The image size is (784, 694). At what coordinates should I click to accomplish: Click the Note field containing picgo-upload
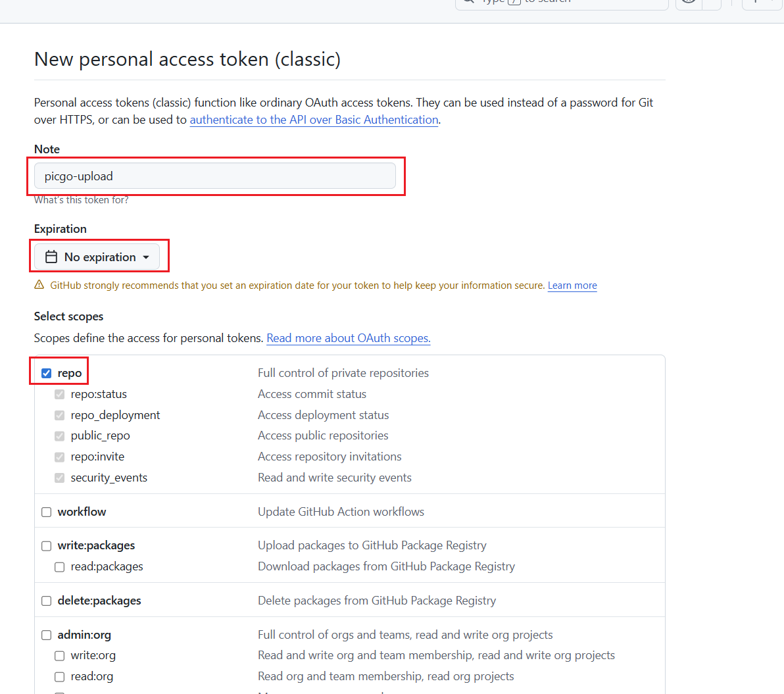pos(215,176)
